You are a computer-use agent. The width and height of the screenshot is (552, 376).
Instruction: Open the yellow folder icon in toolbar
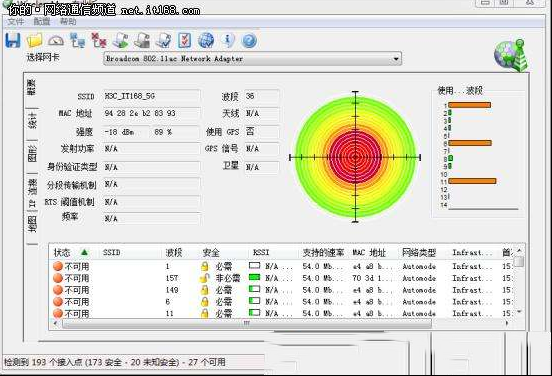click(34, 40)
